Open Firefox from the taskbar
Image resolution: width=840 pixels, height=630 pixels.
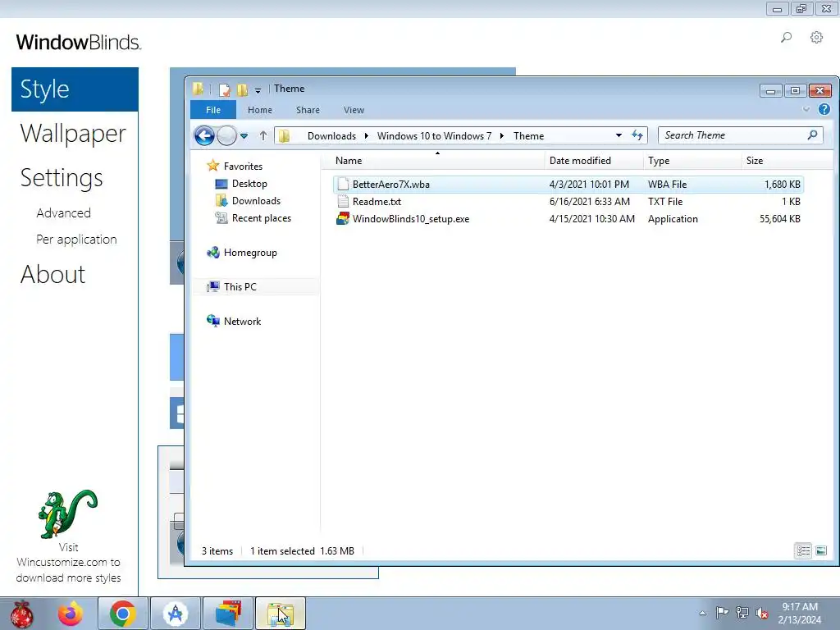tap(71, 614)
